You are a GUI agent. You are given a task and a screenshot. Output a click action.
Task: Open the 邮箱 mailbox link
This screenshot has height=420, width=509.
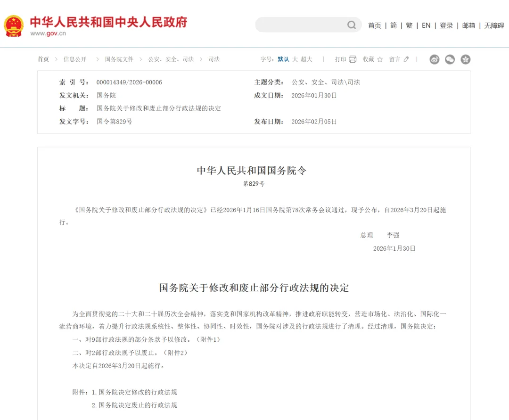(469, 25)
